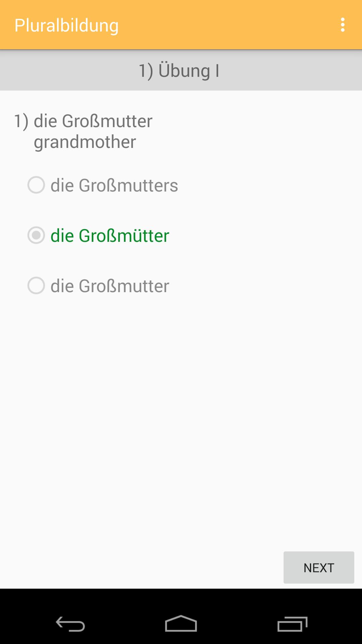Select the radio circle beside "die Großmutters"
This screenshot has width=362, height=644.
coord(36,185)
